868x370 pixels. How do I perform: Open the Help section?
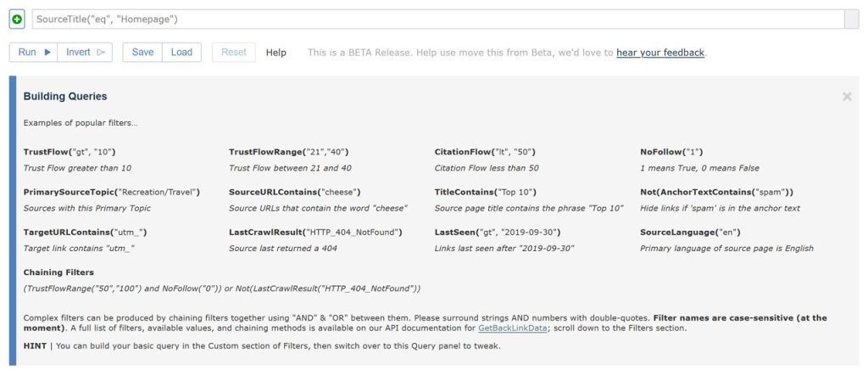coord(276,53)
